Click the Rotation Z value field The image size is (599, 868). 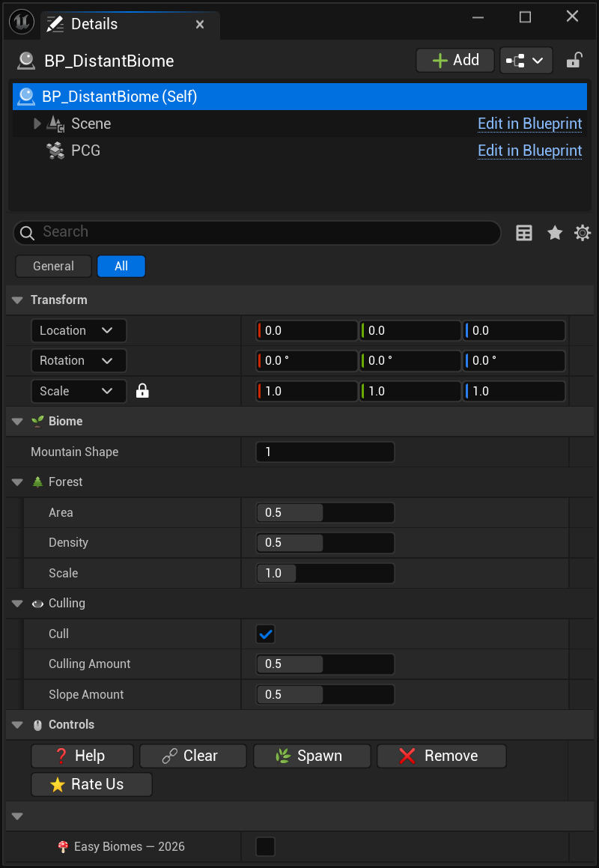(514, 361)
